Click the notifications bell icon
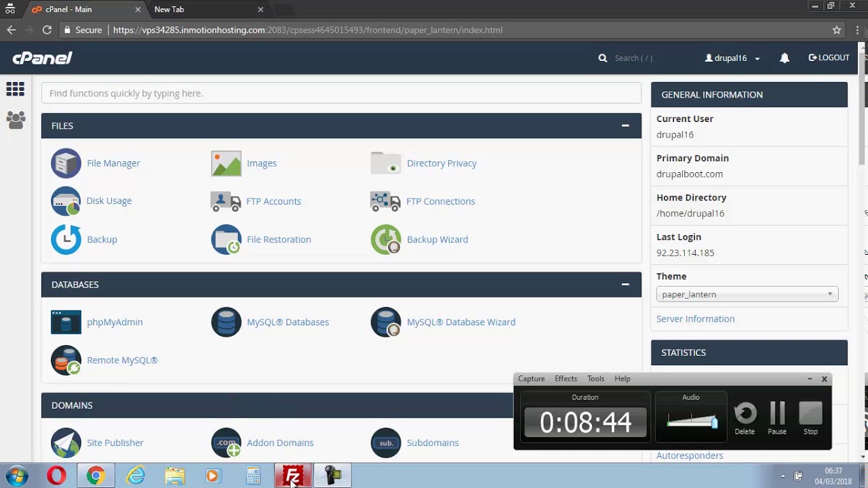The height and width of the screenshot is (488, 868). [x=785, y=58]
